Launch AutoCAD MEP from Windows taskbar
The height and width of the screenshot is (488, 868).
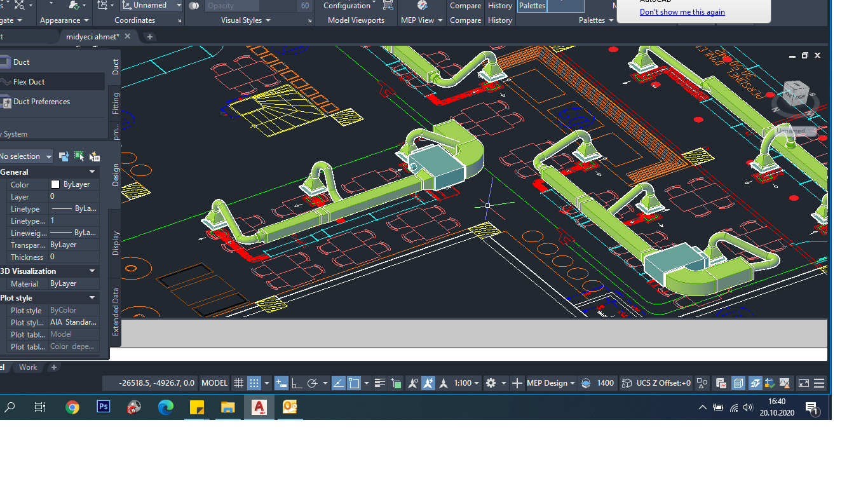pyautogui.click(x=259, y=407)
